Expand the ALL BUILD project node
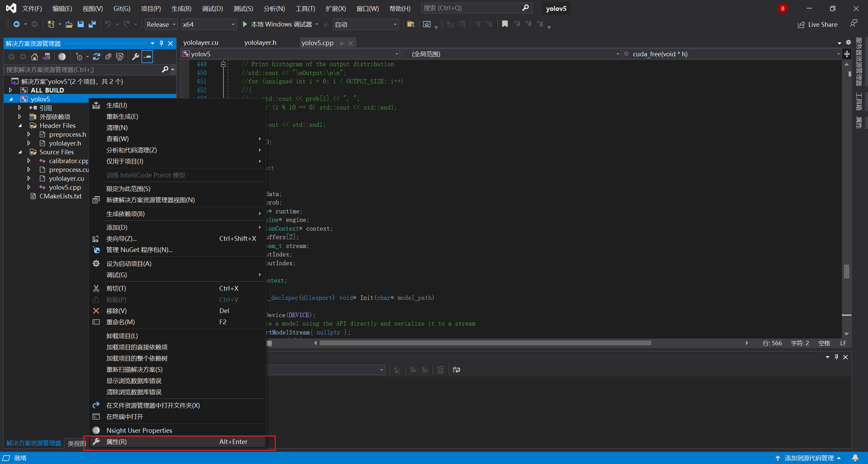The image size is (868, 464). point(11,90)
